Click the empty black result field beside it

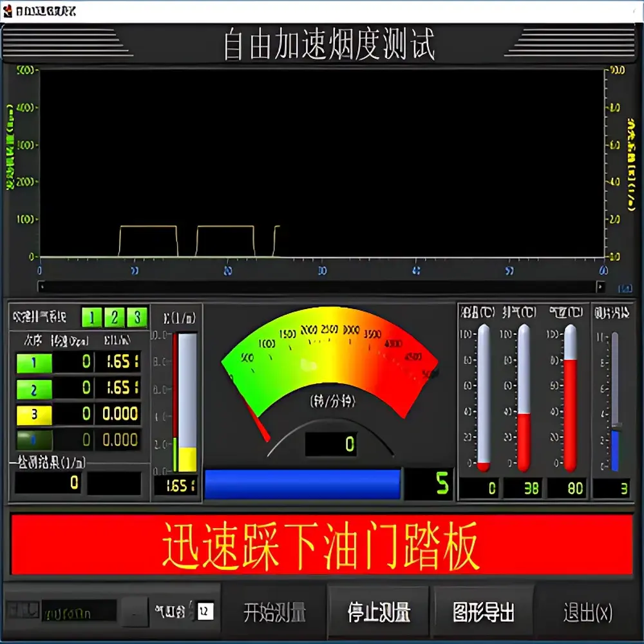point(114,482)
